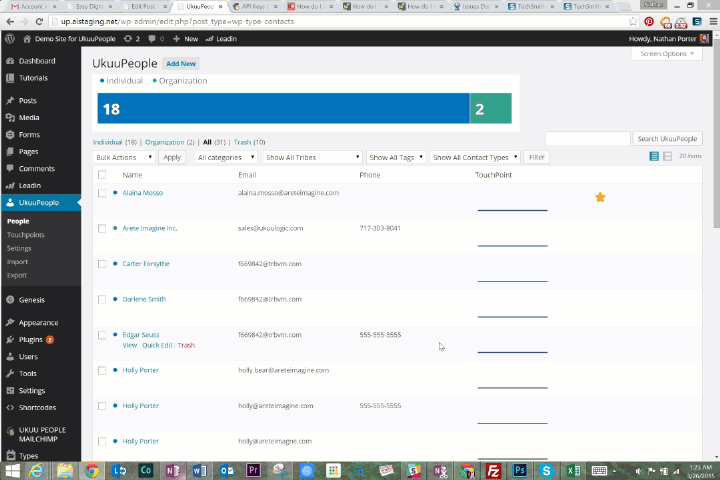This screenshot has width=720, height=480.
Task: Open the New content menu
Action: click(x=186, y=39)
